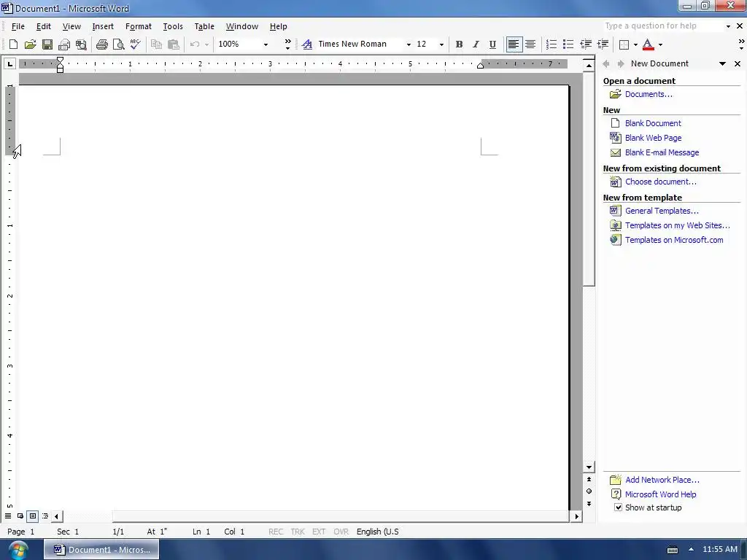Click the Windows Start button

coord(18,550)
